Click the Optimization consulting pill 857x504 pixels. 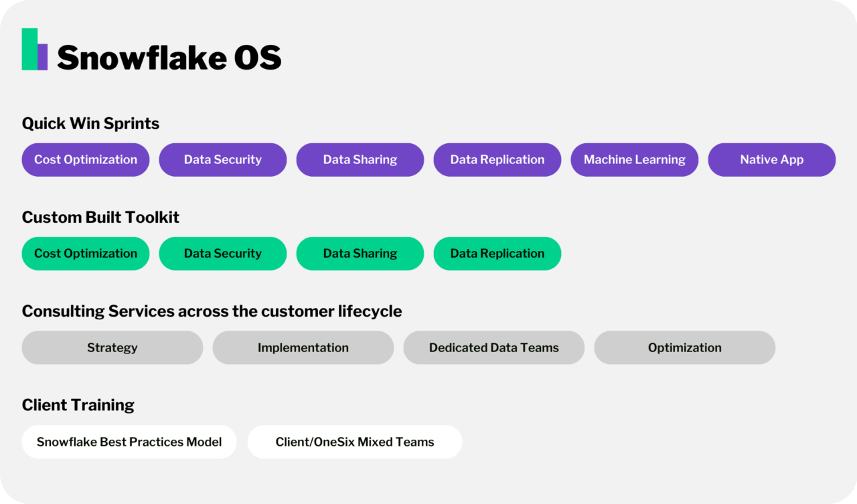684,347
